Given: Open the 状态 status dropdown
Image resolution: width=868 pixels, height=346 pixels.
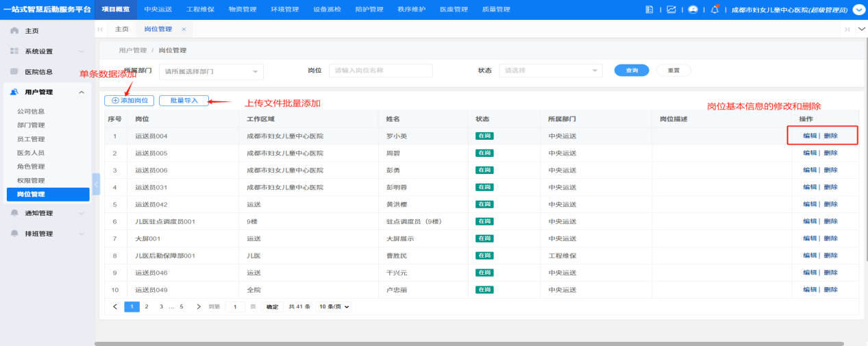Looking at the screenshot, I should [551, 71].
